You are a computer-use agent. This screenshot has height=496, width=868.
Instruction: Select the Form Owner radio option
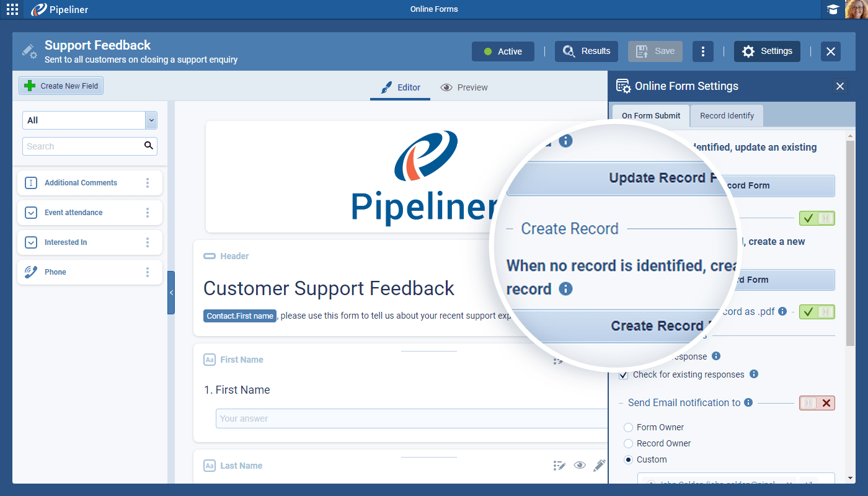(628, 427)
